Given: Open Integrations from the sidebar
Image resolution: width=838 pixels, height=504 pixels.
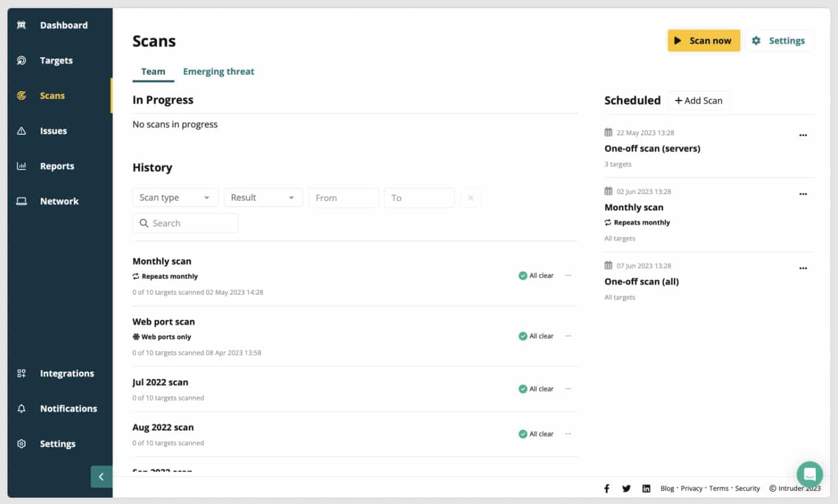Looking at the screenshot, I should coord(67,374).
